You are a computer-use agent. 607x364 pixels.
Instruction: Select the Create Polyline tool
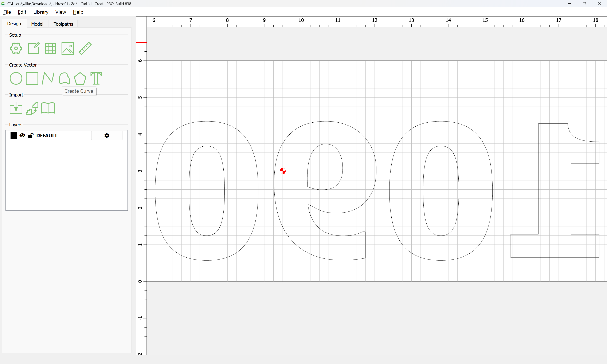(48, 78)
